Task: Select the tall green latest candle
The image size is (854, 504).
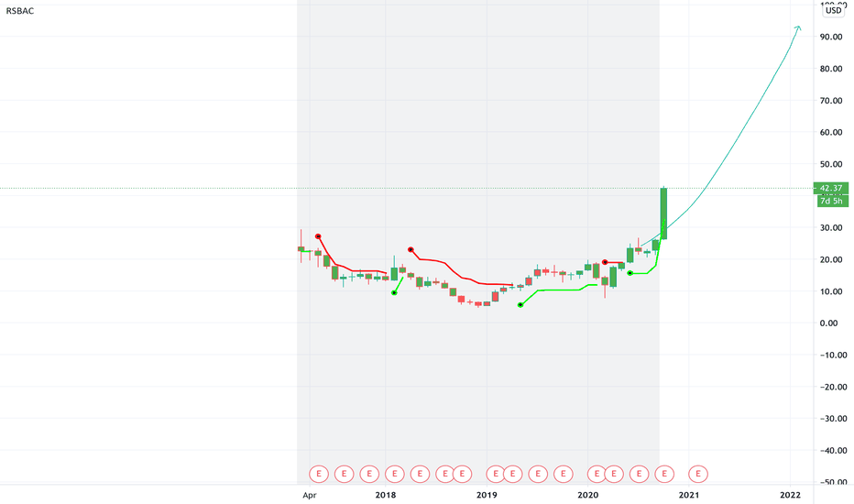Action: coord(664,214)
